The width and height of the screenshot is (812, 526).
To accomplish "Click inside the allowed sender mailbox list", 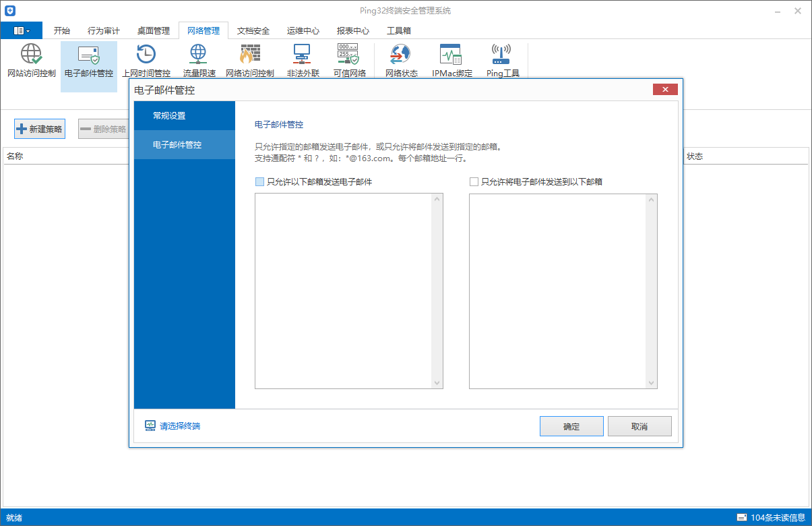I will (x=343, y=291).
